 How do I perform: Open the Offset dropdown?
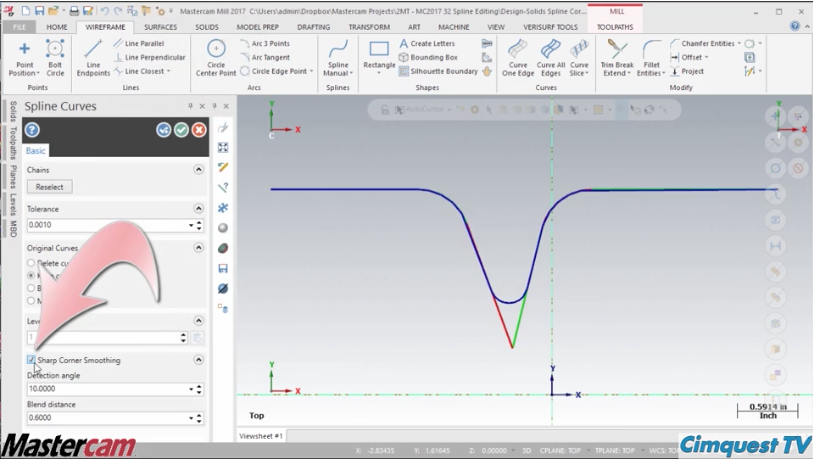pyautogui.click(x=706, y=58)
